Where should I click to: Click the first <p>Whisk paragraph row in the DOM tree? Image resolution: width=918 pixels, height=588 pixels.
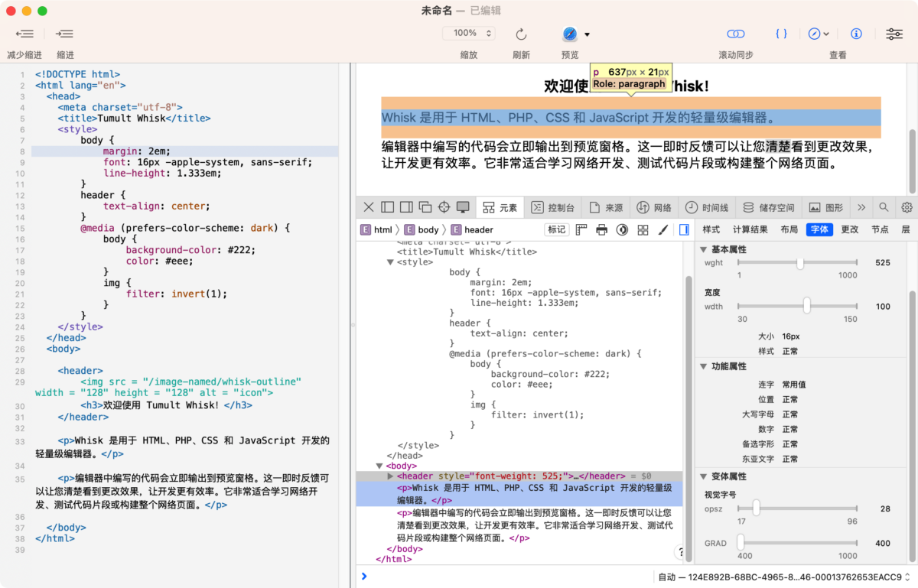click(519, 494)
